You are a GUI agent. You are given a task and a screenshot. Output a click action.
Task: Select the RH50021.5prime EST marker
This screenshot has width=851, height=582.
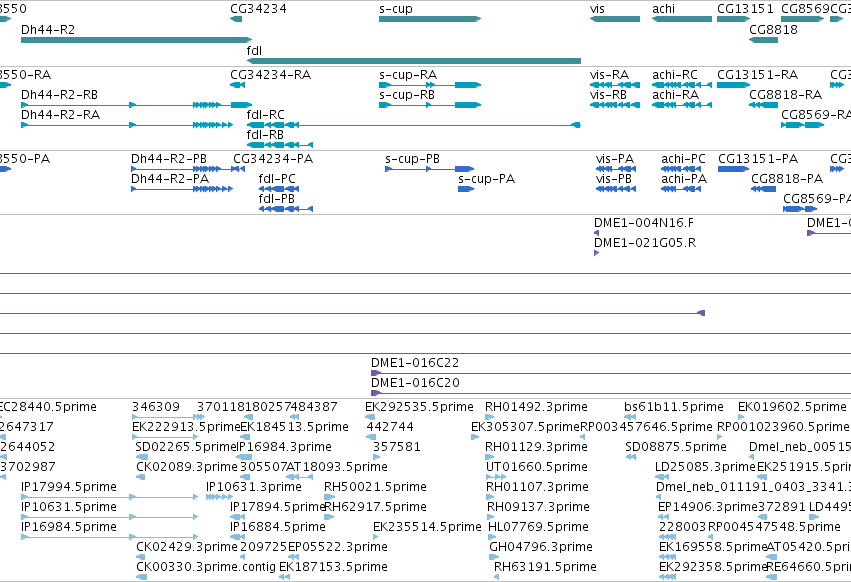tap(329, 497)
